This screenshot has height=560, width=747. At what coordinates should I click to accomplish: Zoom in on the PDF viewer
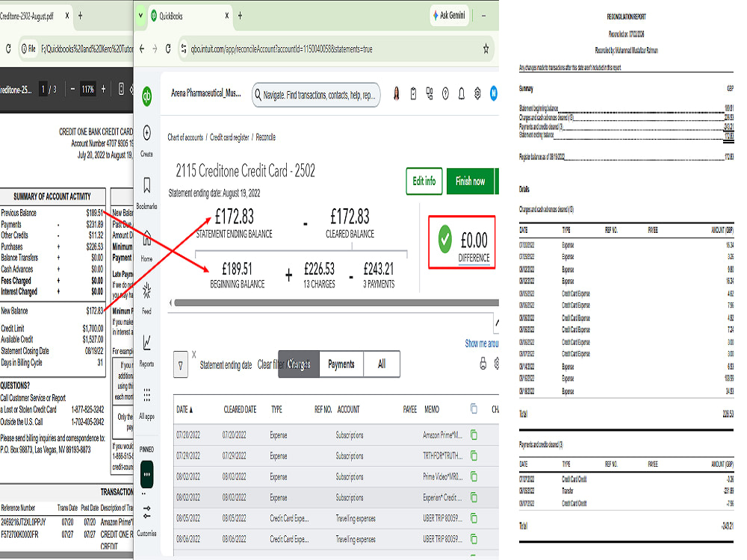(x=103, y=89)
